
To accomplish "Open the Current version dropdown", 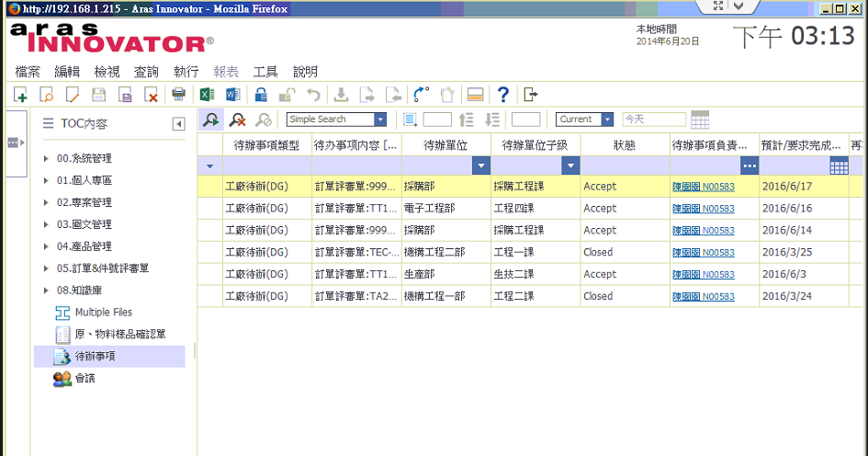I will pyautogui.click(x=607, y=120).
